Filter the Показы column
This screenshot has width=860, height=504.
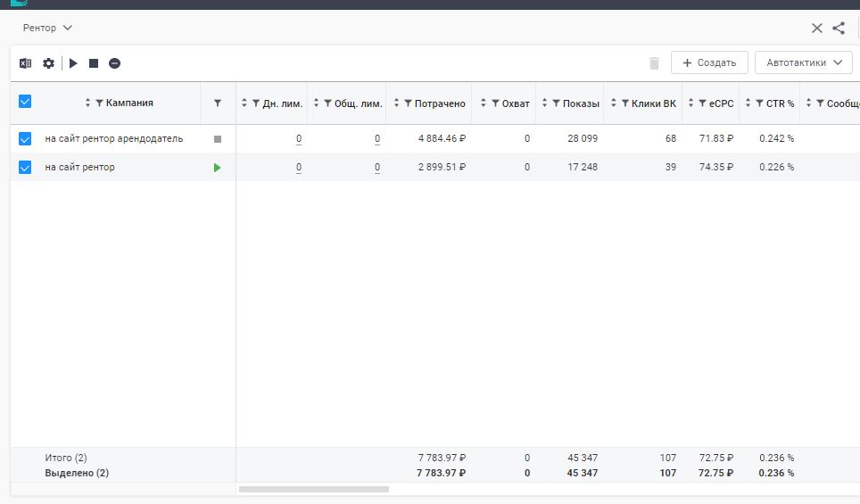point(556,103)
